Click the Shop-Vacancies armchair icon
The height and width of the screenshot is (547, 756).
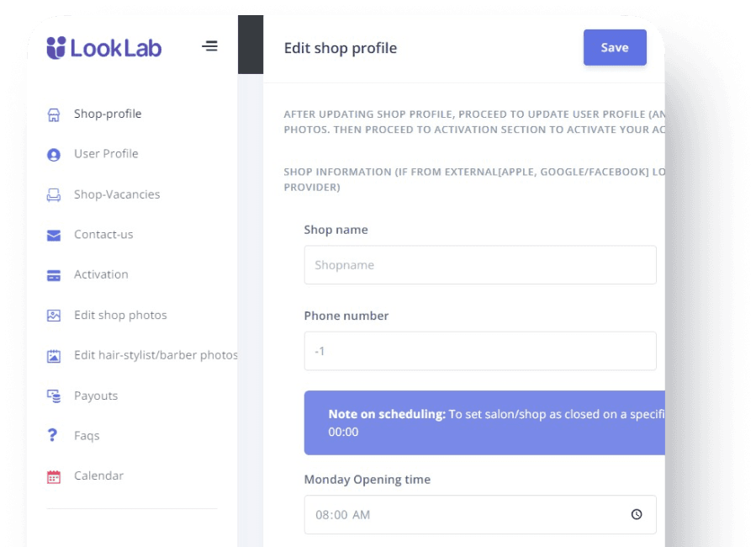pos(54,195)
